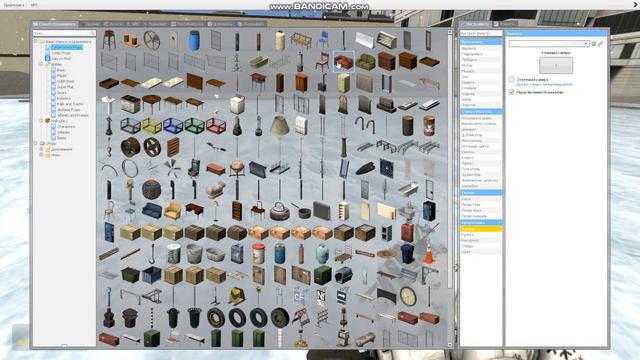Image resolution: width=640 pixels, height=360 pixels.
Task: Spawn the bathtub prop
Action: [x=258, y=62]
